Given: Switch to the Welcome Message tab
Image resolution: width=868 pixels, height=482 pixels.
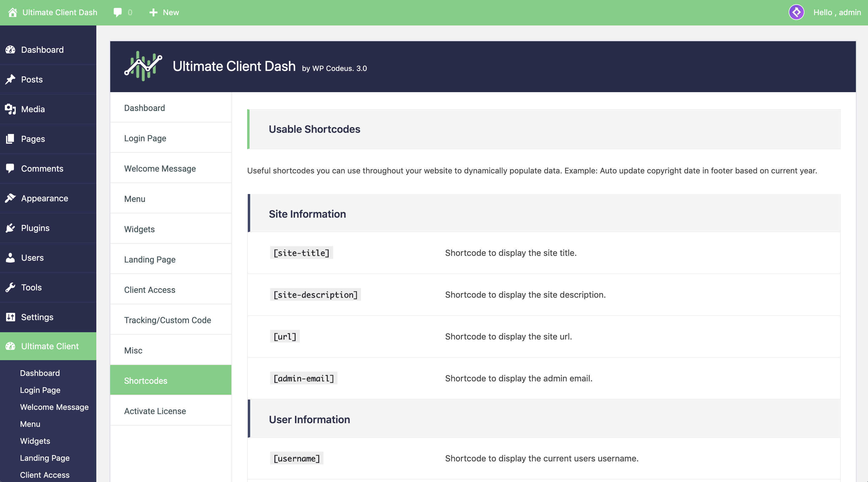Looking at the screenshot, I should pos(160,169).
